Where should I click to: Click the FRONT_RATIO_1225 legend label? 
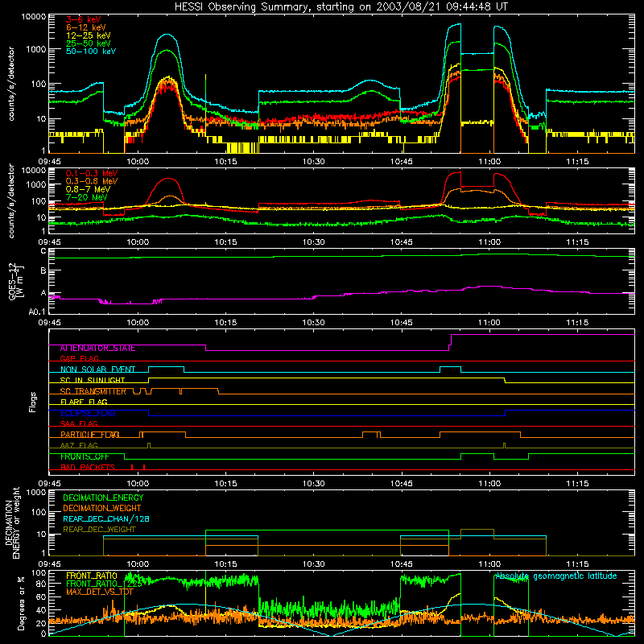pos(104,584)
